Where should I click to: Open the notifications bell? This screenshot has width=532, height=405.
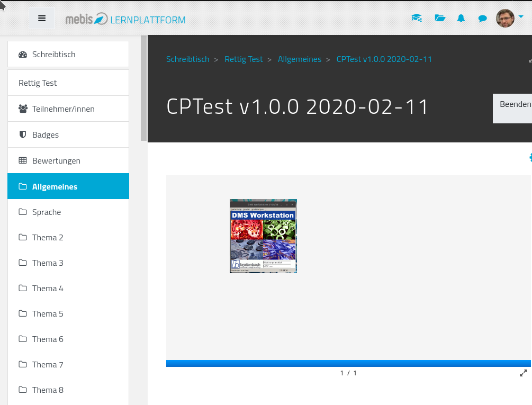461,18
